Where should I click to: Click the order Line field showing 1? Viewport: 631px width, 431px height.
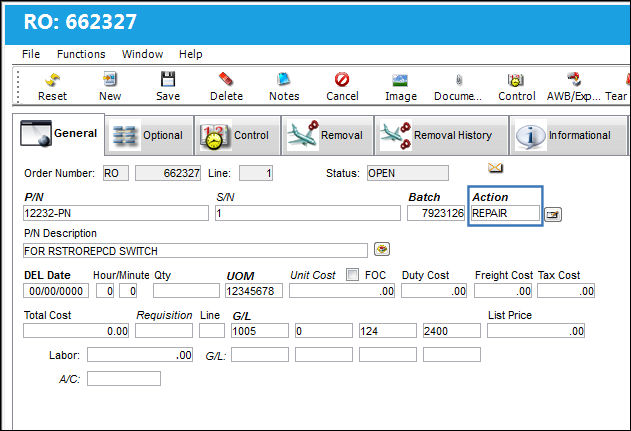point(256,173)
